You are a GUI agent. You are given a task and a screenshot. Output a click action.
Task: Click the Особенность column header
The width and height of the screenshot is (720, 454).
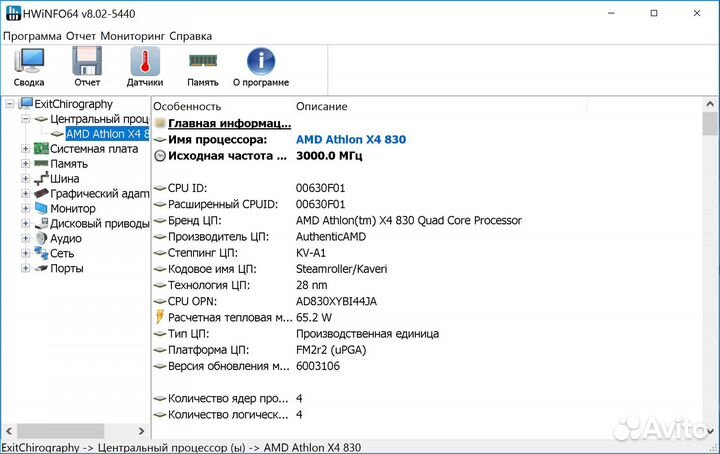pos(187,106)
